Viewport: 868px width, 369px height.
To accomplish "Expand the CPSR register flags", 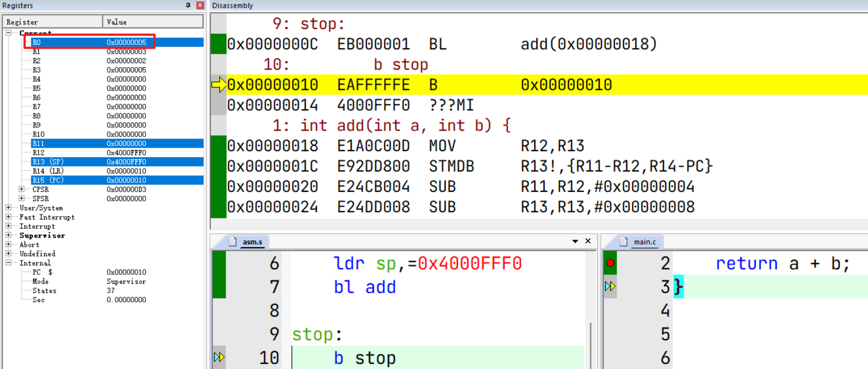I will tap(21, 189).
